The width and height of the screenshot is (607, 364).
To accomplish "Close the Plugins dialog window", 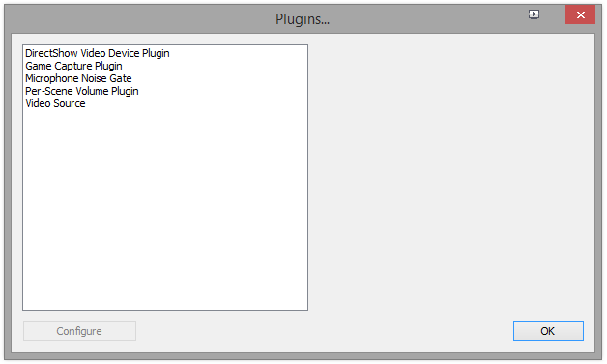I will [x=580, y=14].
